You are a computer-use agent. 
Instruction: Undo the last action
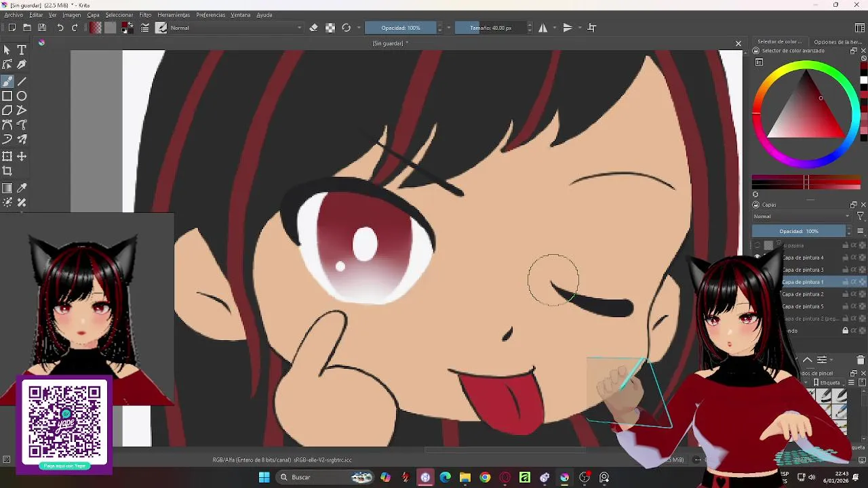click(60, 28)
